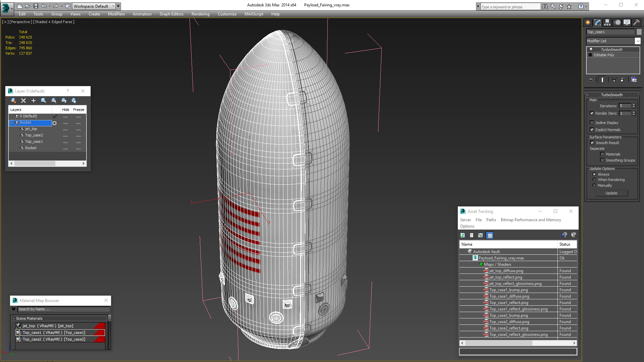
Task: Switch Asset Tracking to tree view icon
Action: 481,235
